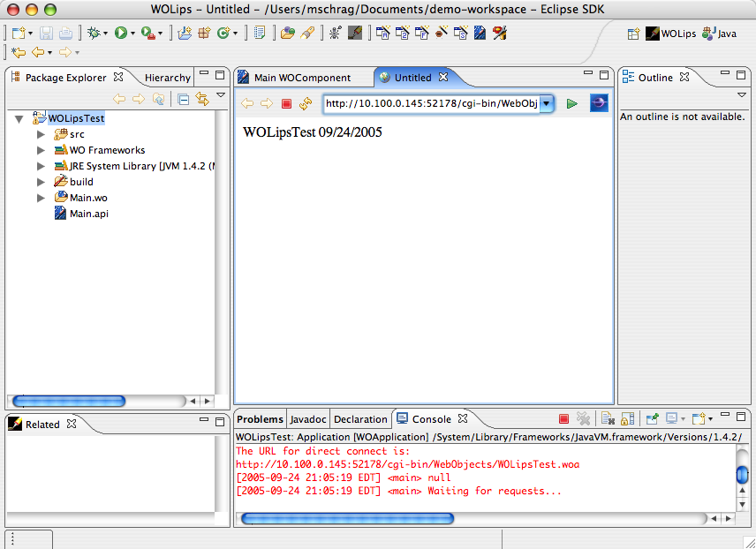Click the Last Edit Location arrow icon
756x549 pixels.
[19, 52]
